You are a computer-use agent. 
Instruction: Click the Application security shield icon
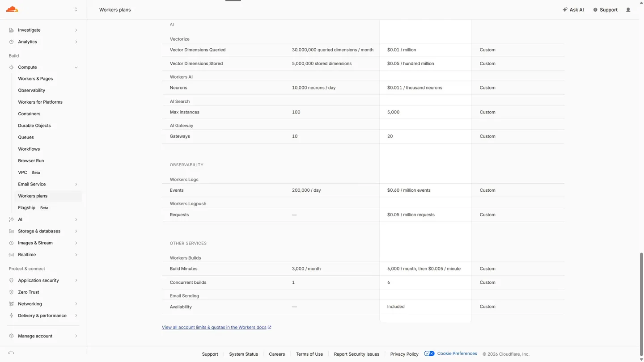coord(11,280)
